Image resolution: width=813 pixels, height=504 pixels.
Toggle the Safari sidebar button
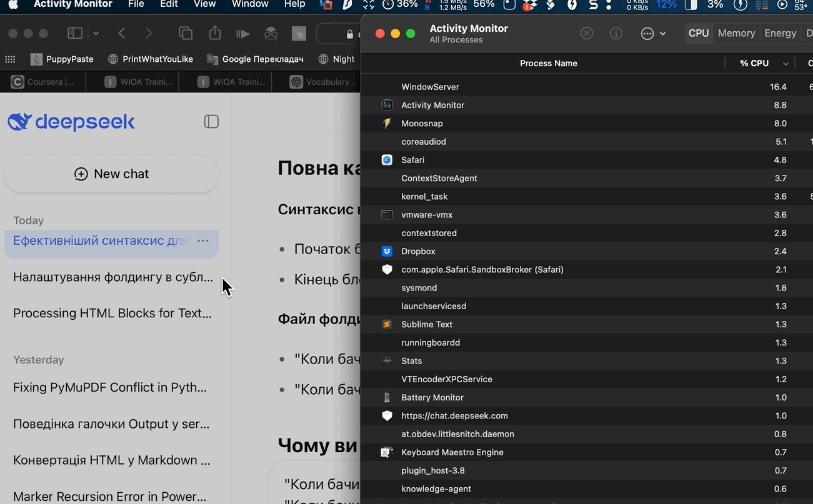pyautogui.click(x=75, y=34)
